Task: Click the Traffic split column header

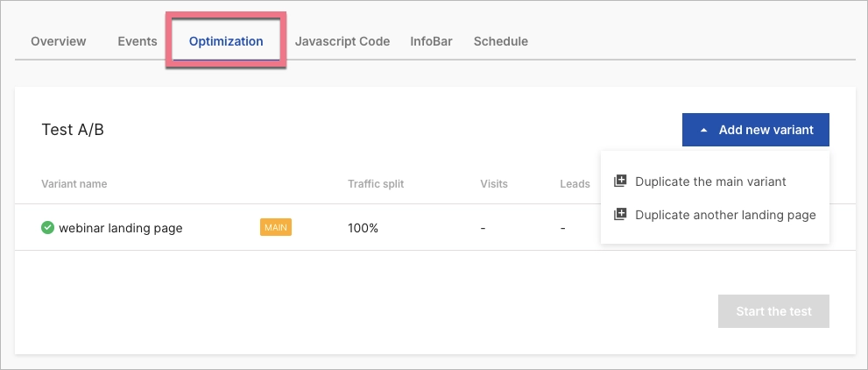Action: (375, 184)
